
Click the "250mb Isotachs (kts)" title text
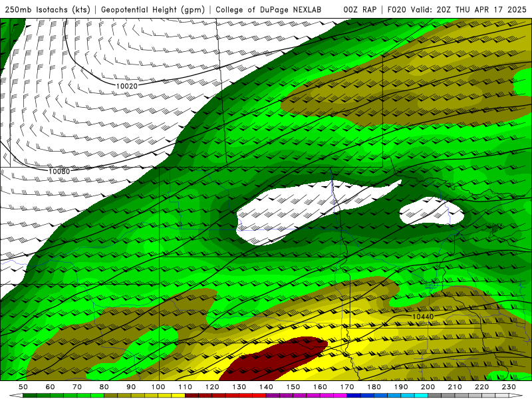(47, 9)
